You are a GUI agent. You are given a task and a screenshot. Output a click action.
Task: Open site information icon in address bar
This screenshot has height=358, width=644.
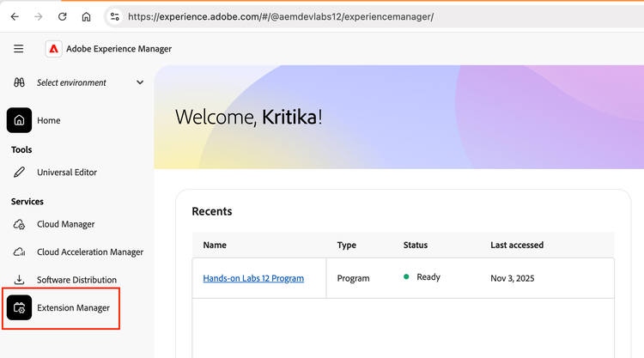coord(115,16)
